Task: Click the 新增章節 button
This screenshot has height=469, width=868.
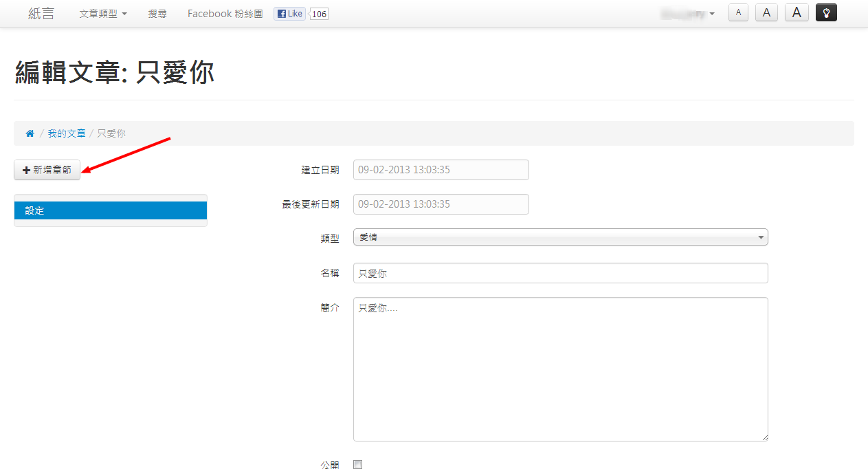Action: click(x=47, y=170)
